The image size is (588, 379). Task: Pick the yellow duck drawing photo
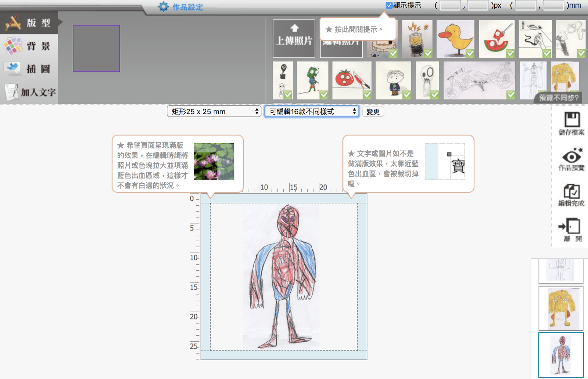point(456,39)
